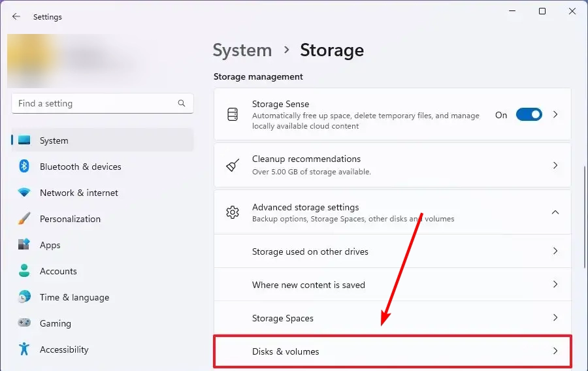
Task: Collapse Advanced storage settings section
Action: pos(555,212)
